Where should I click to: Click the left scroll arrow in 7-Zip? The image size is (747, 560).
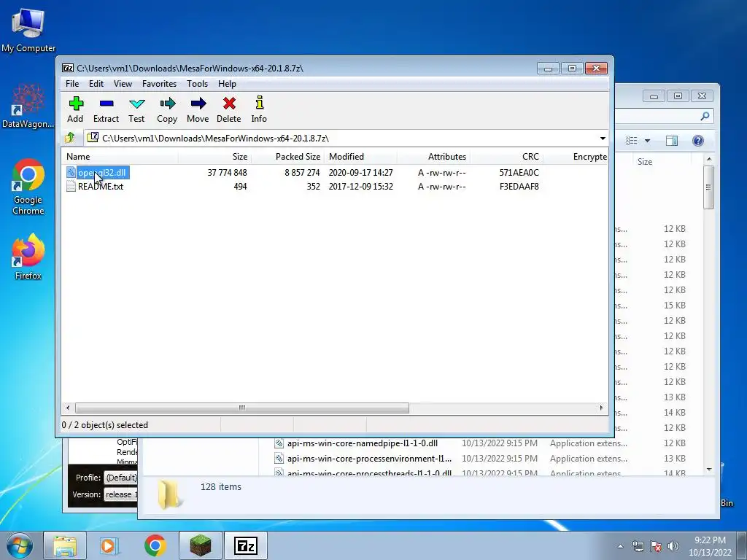(x=68, y=408)
